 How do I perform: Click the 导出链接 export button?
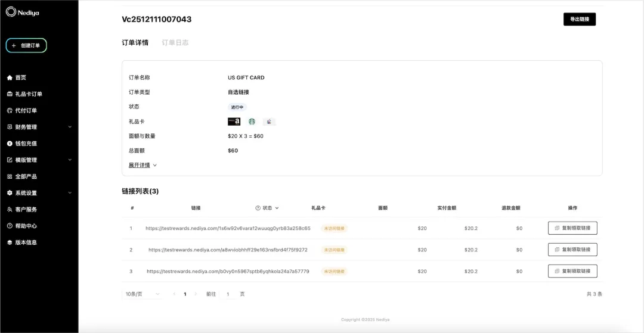click(579, 19)
